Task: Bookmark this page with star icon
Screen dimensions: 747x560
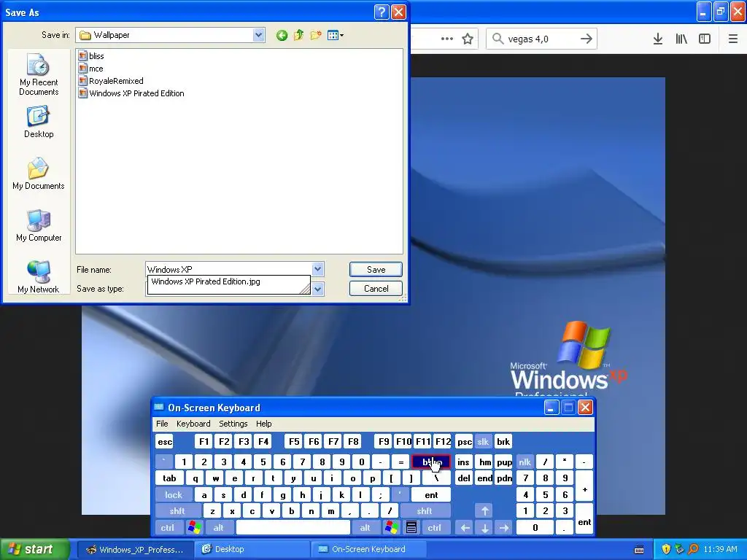Action: click(468, 39)
